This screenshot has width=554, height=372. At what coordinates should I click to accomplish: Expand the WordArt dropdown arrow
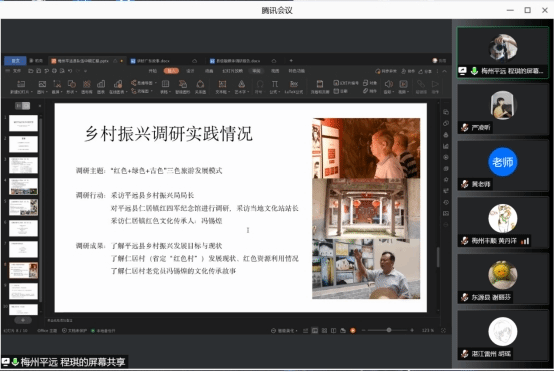[x=249, y=92]
